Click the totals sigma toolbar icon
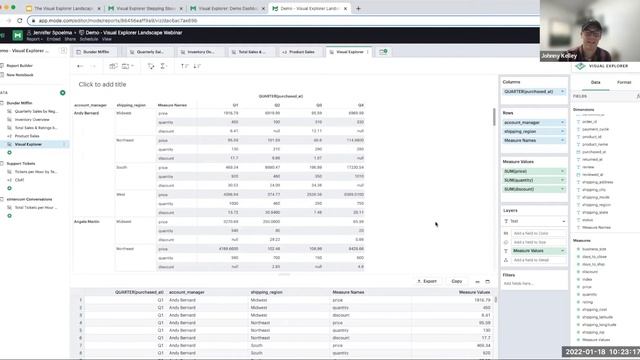 click(163, 66)
